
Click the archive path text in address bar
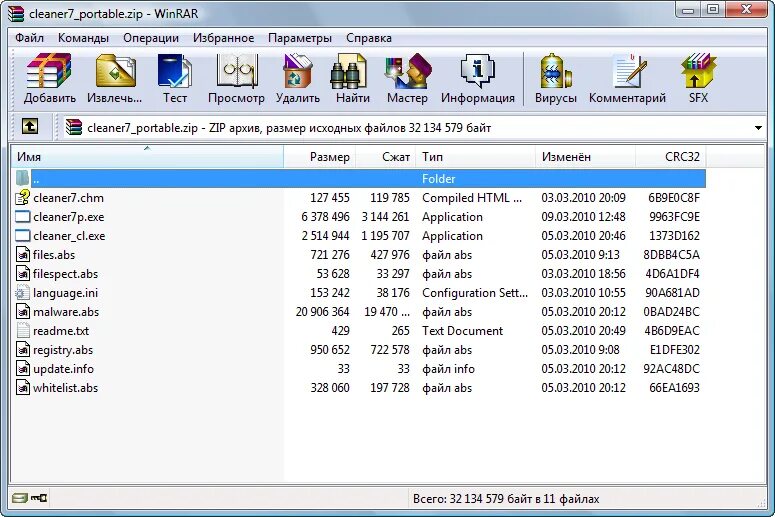(289, 128)
